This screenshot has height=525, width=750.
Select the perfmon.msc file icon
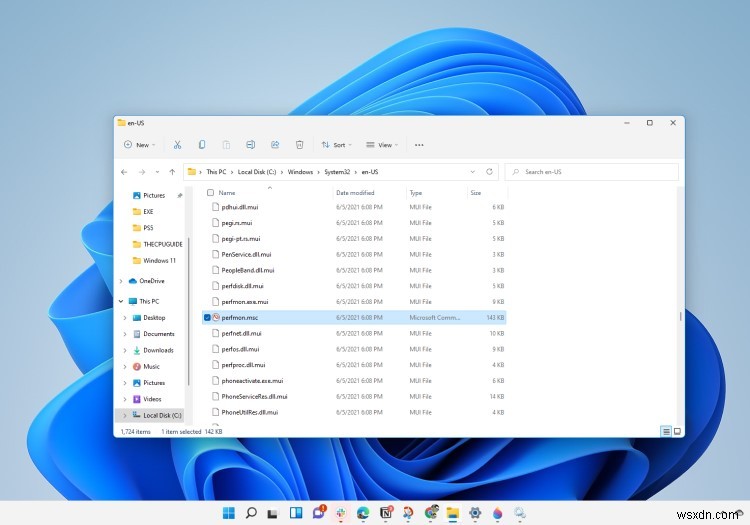[216, 317]
